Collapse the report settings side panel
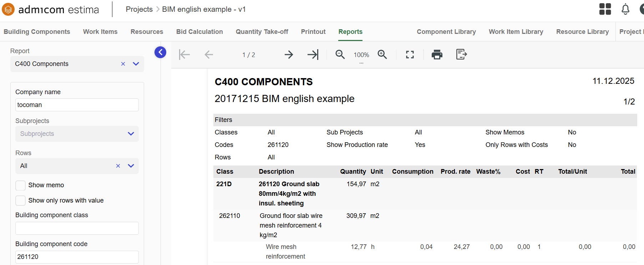This screenshot has width=644, height=265. [x=160, y=52]
